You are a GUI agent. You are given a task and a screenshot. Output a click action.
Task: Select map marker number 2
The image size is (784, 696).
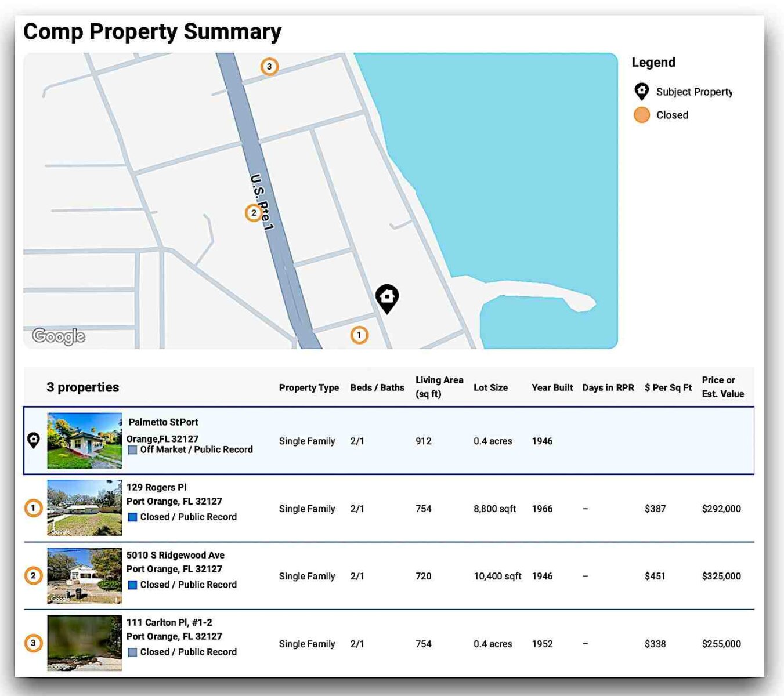tap(254, 213)
